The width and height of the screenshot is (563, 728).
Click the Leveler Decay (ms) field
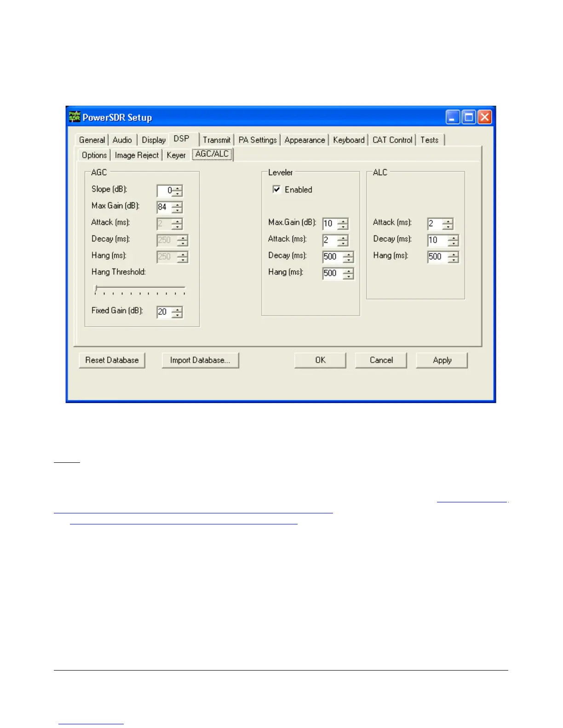tap(333, 256)
